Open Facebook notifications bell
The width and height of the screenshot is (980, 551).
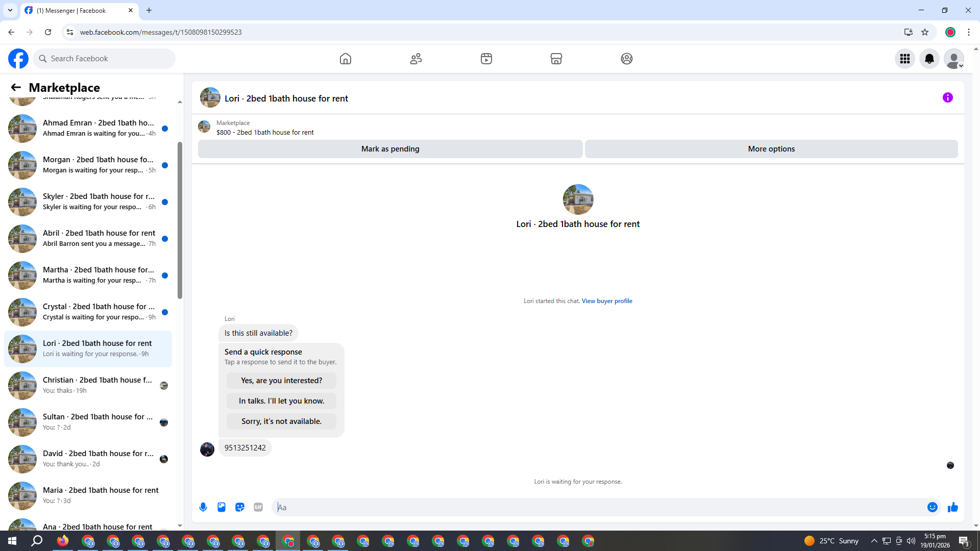pyautogui.click(x=929, y=59)
